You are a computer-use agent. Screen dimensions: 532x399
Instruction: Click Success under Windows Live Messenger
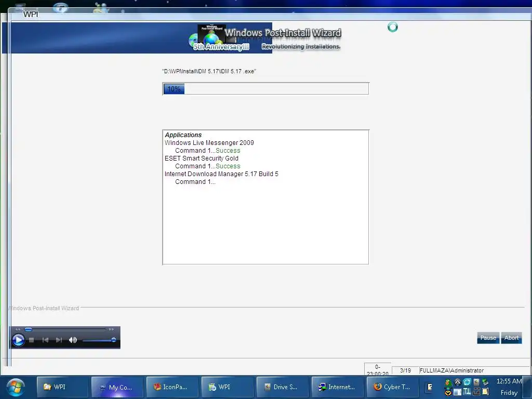click(228, 150)
